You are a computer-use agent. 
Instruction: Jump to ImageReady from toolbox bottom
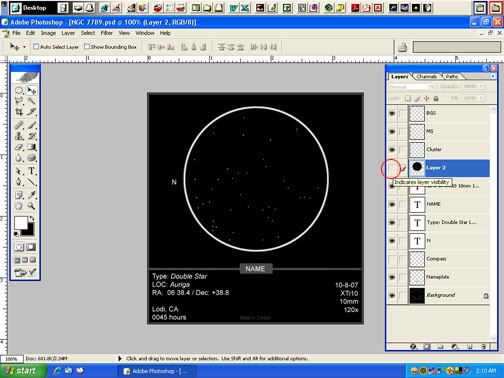point(25,272)
